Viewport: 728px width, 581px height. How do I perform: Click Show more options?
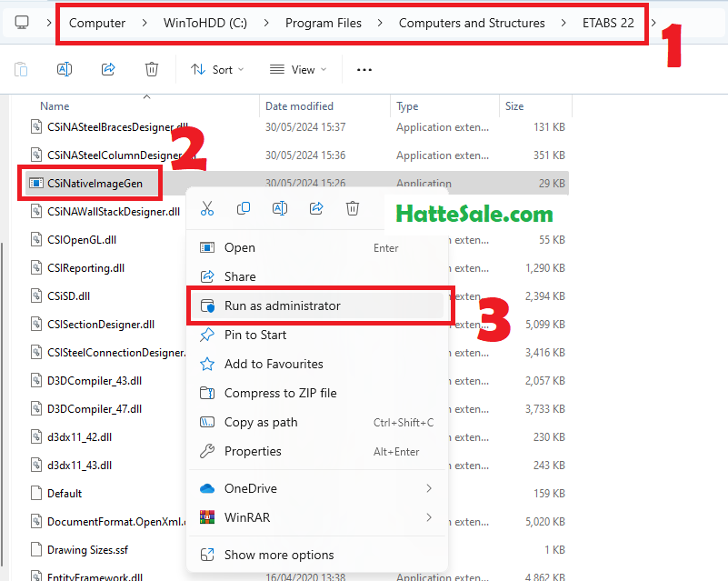tap(279, 555)
